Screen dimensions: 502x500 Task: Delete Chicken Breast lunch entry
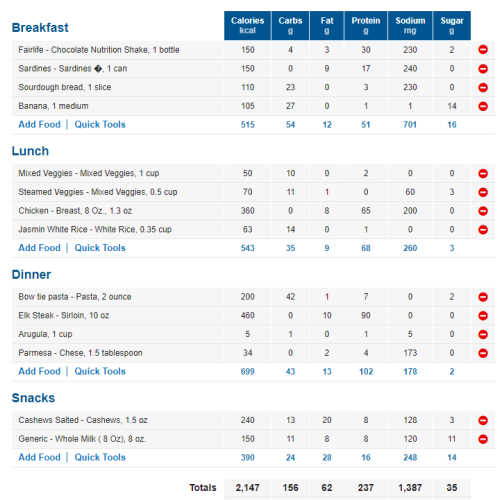[x=483, y=211]
